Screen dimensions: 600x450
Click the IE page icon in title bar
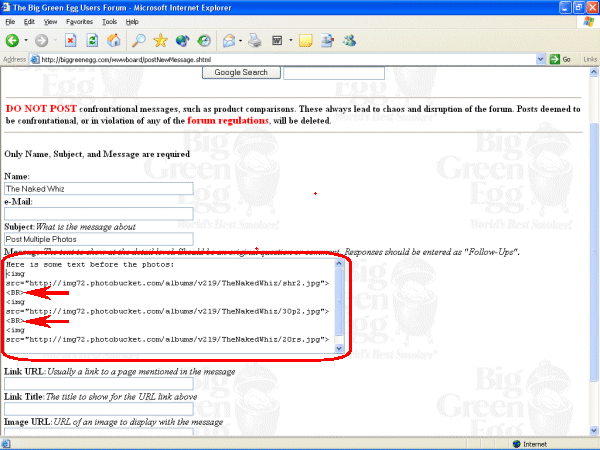(x=6, y=7)
